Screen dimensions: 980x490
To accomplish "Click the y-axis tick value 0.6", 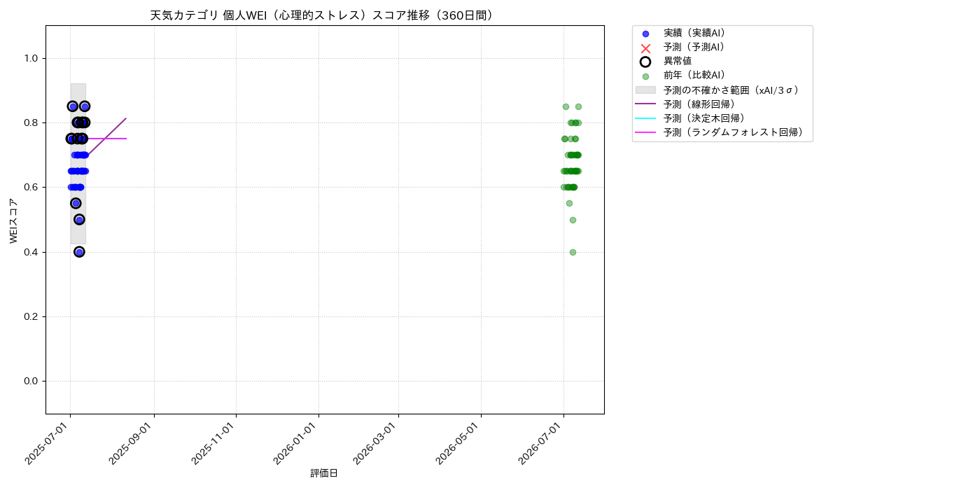I will point(31,188).
